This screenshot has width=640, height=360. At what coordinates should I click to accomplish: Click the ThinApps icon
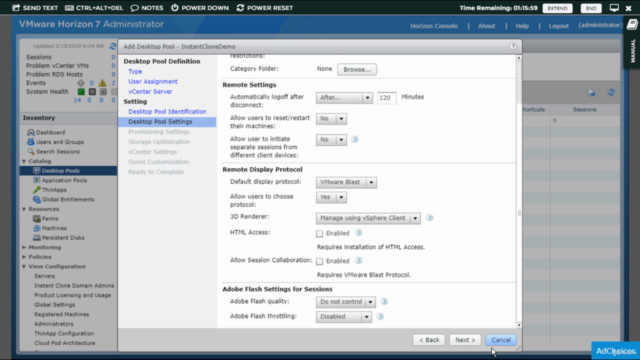tap(37, 190)
